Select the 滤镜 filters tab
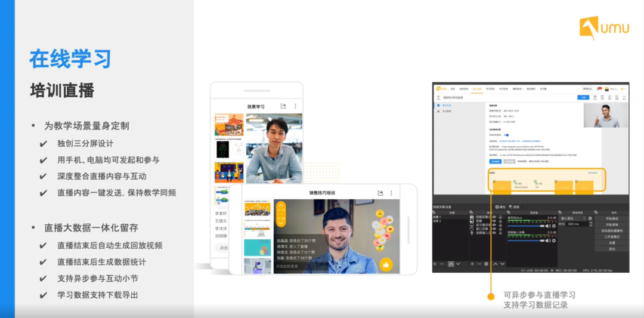This screenshot has width=644, height=318. pos(516,207)
